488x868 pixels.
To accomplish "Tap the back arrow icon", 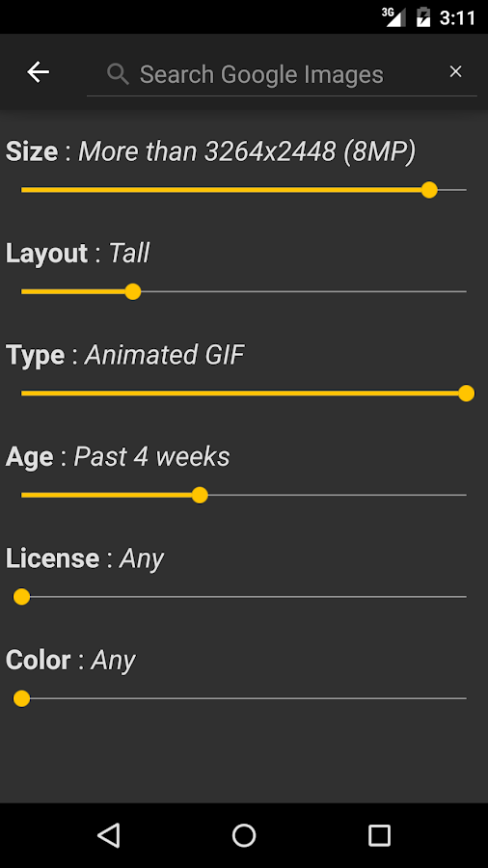I will pos(39,72).
